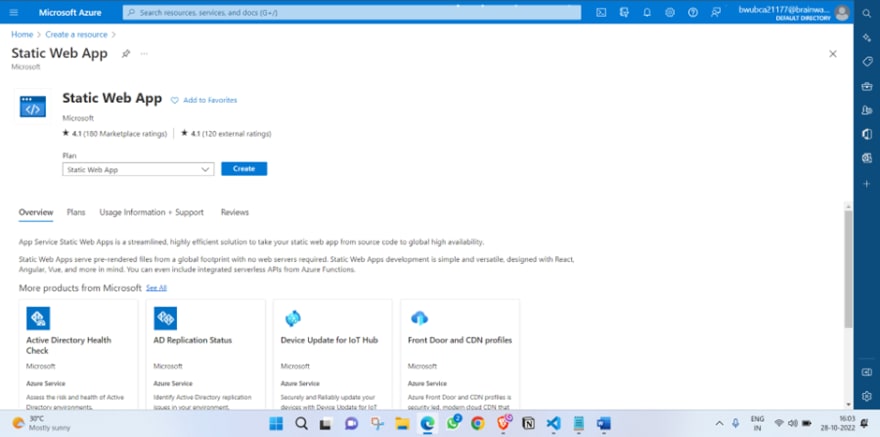The height and width of the screenshot is (437, 880).
Task: Go to Home breadcrumb
Action: pos(22,34)
